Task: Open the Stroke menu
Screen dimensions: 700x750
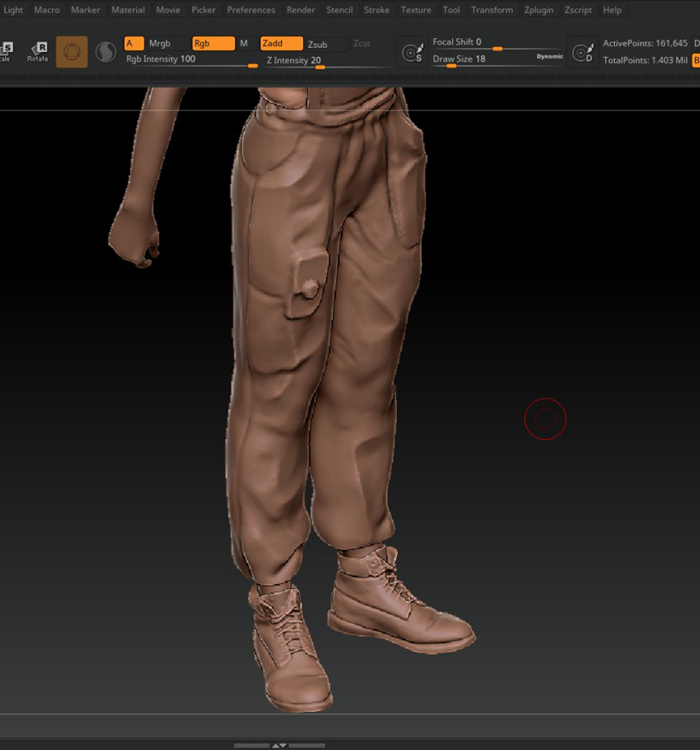Action: tap(376, 10)
